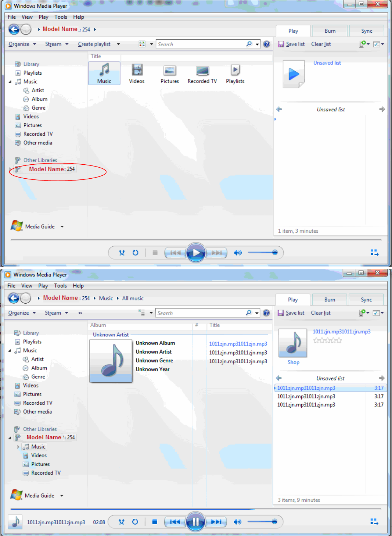
Task: Open the Stream dropdown in the bottom window
Action: [57, 313]
